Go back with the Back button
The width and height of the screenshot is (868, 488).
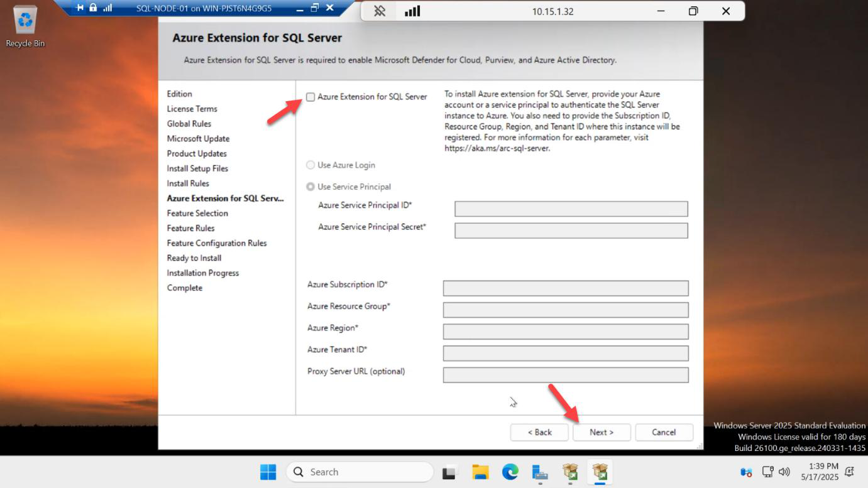pos(539,432)
